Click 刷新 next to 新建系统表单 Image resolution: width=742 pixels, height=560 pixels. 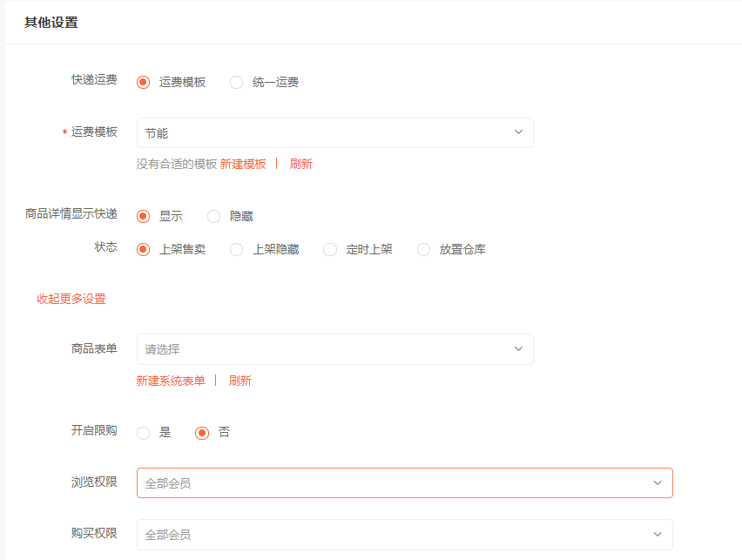point(240,381)
